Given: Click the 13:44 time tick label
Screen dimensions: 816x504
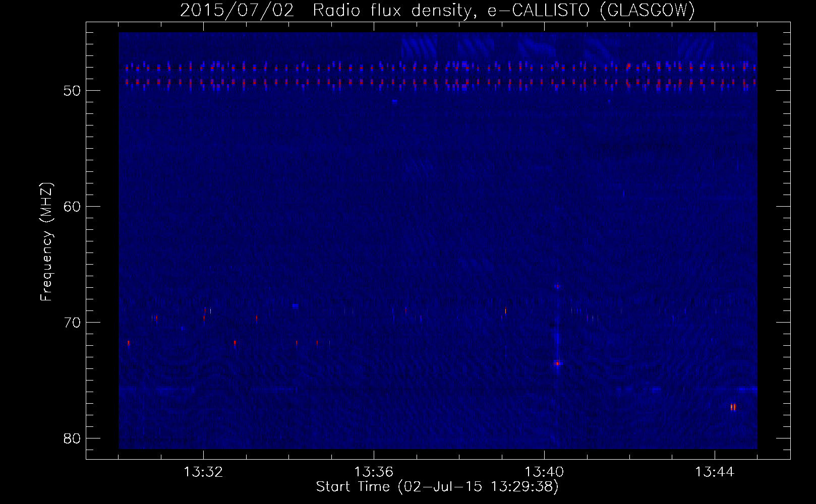Looking at the screenshot, I should point(715,472).
